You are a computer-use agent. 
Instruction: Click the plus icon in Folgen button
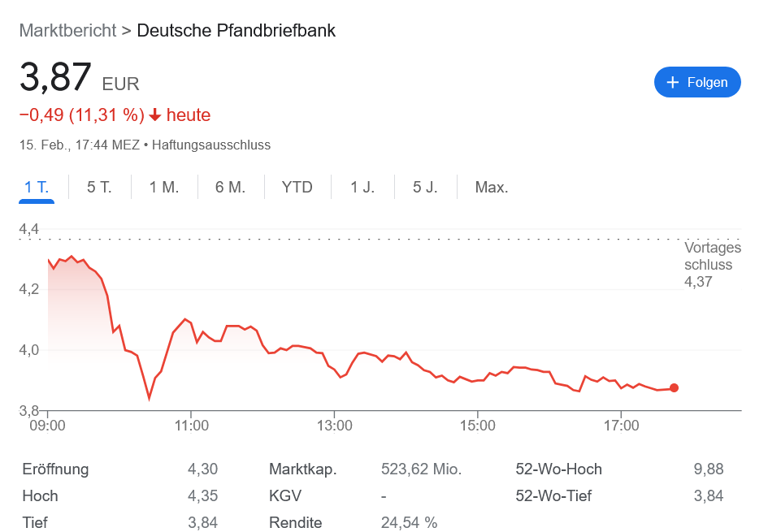(x=672, y=82)
